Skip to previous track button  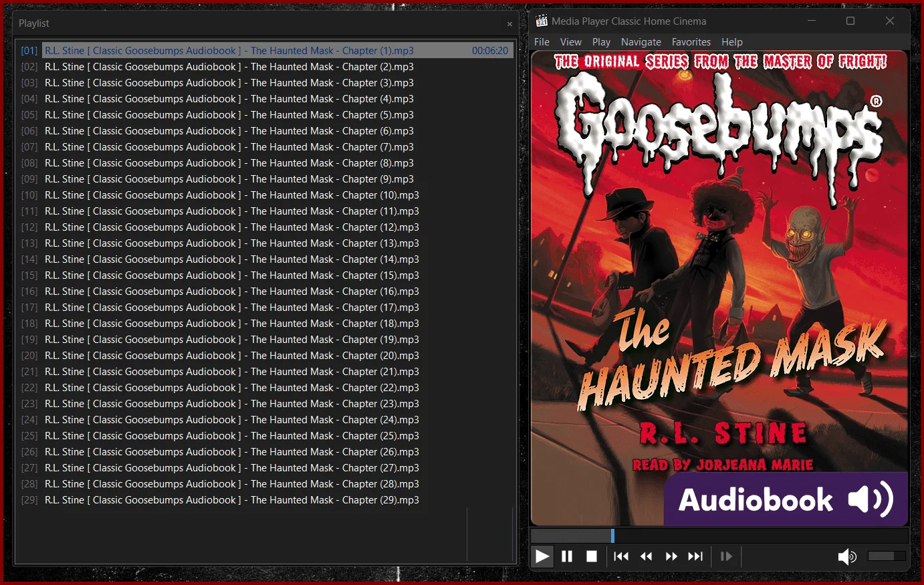[621, 556]
